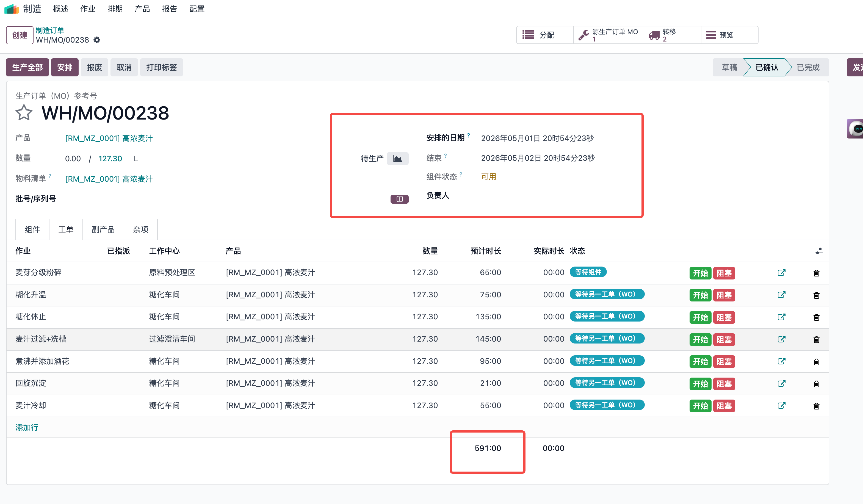The image size is (863, 504).
Task: Block the 麦芽分级粉碎 work order
Action: [724, 273]
